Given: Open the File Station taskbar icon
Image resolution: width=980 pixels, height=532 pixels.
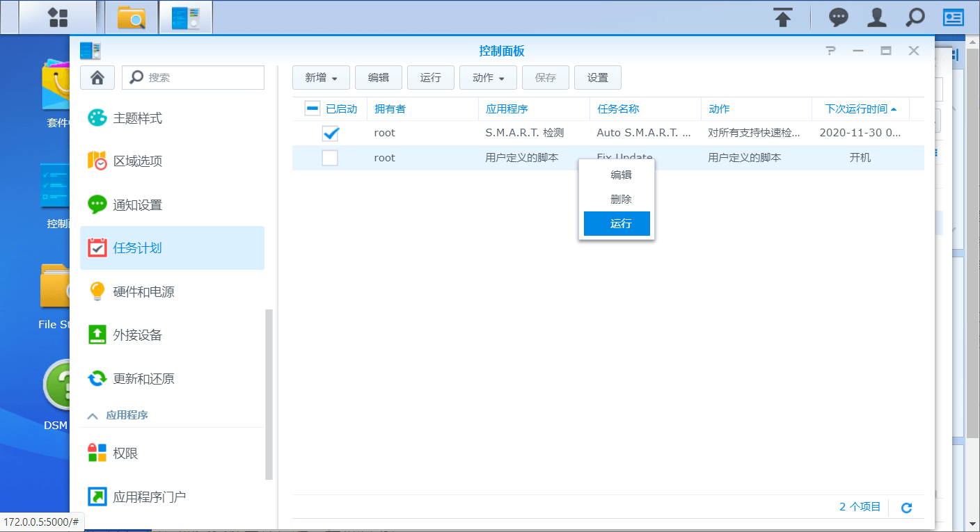Looking at the screenshot, I should pos(130,17).
